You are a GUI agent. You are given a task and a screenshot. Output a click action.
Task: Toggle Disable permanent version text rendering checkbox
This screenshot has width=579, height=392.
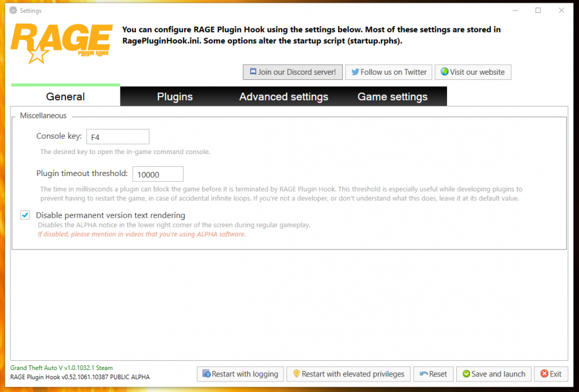tap(25, 215)
